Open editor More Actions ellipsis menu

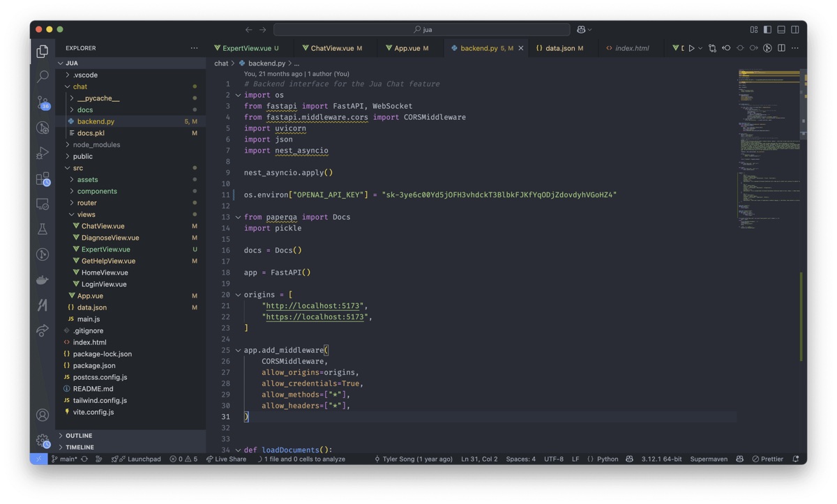pos(795,48)
